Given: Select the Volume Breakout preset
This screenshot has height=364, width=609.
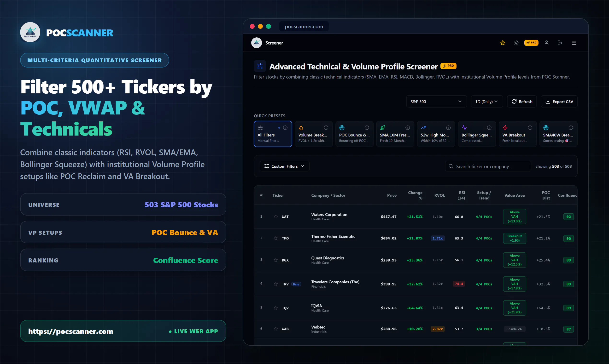Looking at the screenshot, I should [314, 134].
